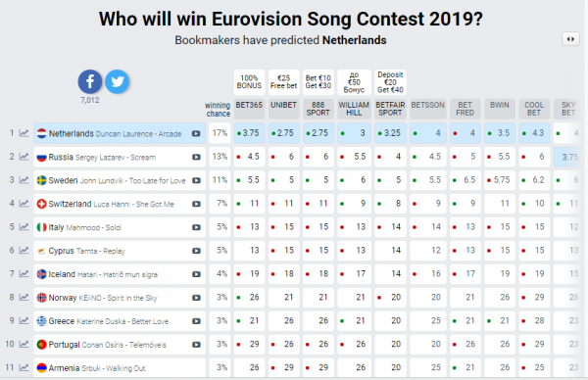Click the Deposit €20 Get €40 offer
588x380 pixels.
point(390,81)
